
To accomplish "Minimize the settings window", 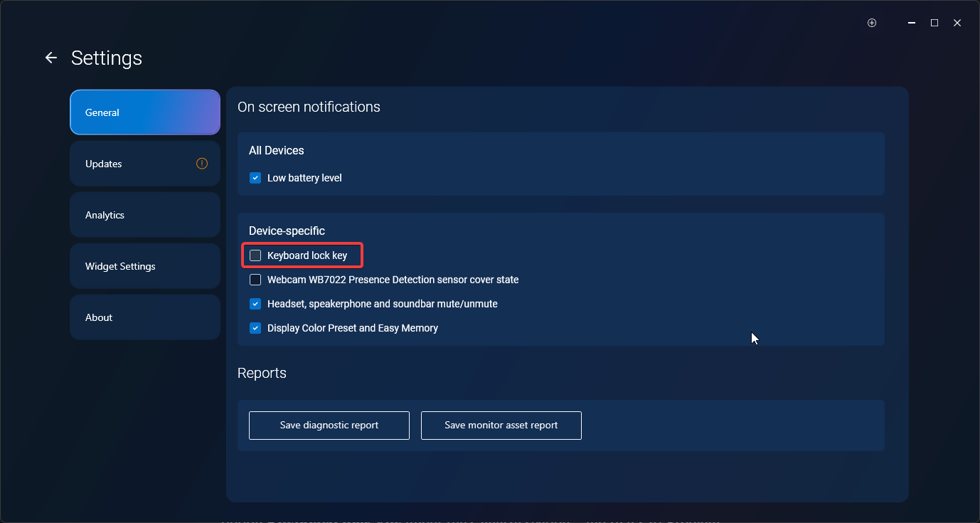I will (x=912, y=23).
